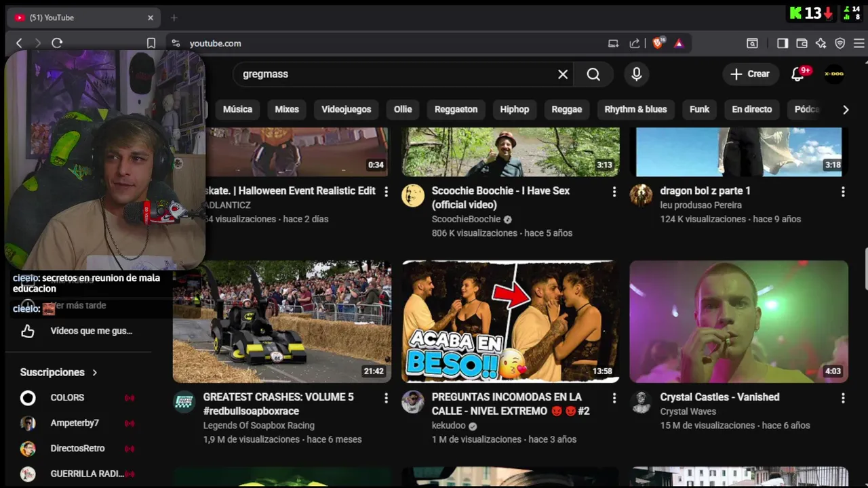Open site settings icon beside youtube.com

[176, 43]
